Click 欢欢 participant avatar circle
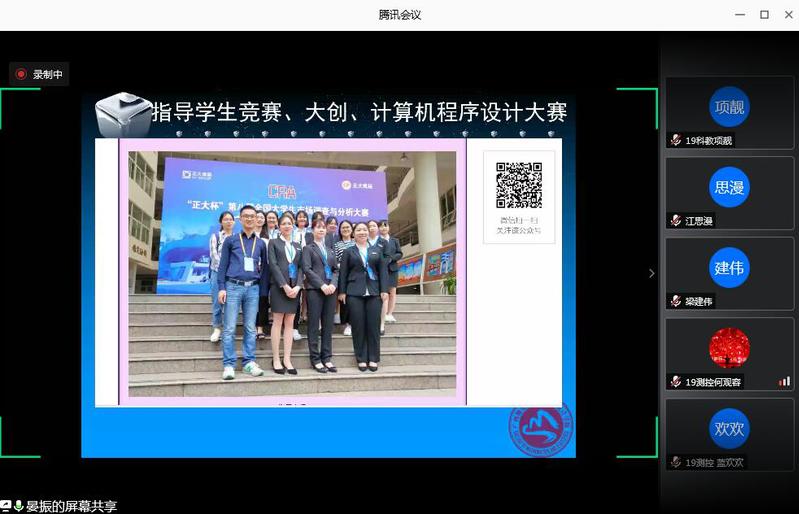799x514 pixels. point(729,429)
